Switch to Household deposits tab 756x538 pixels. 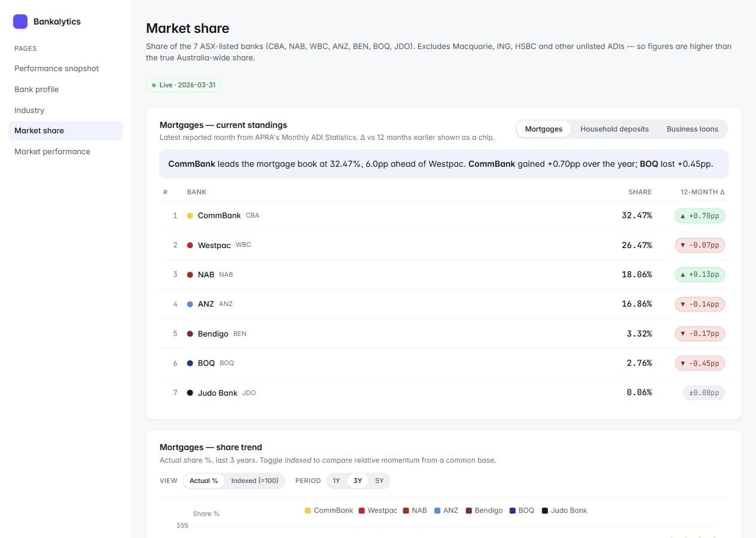(x=614, y=129)
